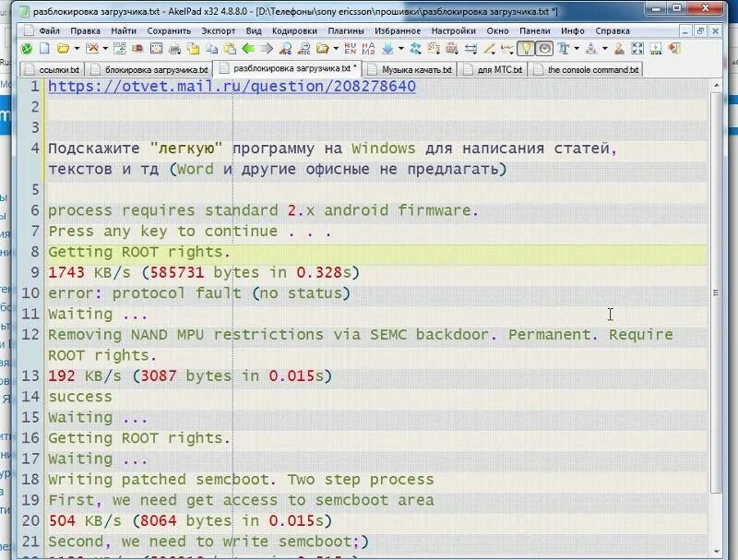Switch to the console command.txt tab
Image resolution: width=738 pixels, height=560 pixels.
pyautogui.click(x=586, y=69)
